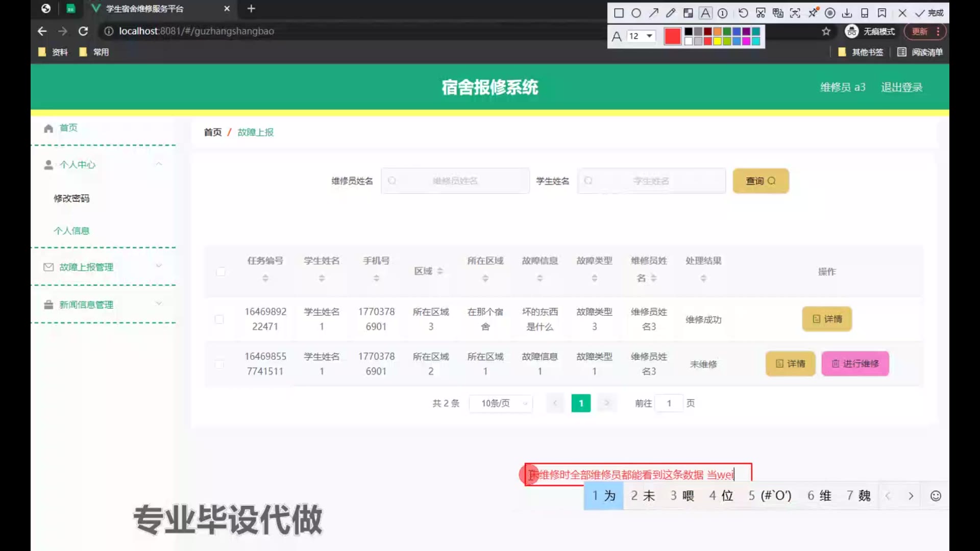Click the go-to page number field
The height and width of the screenshot is (551, 980).
pos(669,403)
